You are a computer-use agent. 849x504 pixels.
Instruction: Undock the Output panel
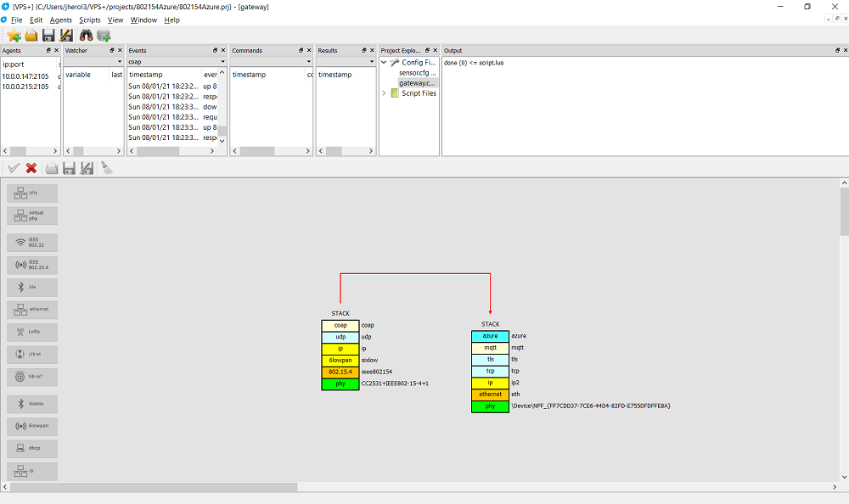click(x=834, y=51)
